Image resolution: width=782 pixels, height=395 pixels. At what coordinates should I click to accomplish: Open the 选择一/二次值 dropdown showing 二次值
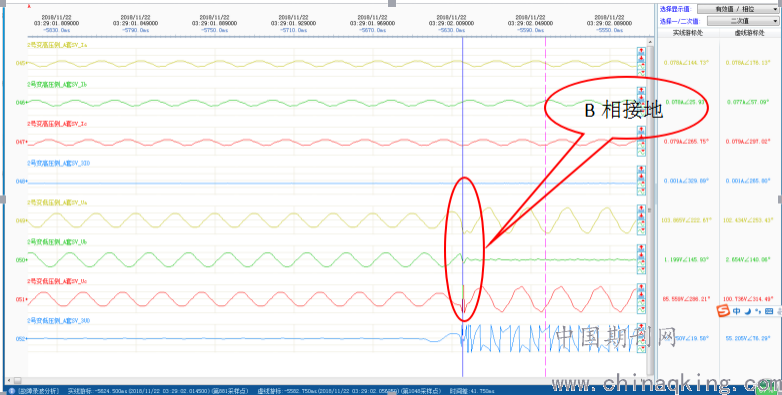pos(743,21)
